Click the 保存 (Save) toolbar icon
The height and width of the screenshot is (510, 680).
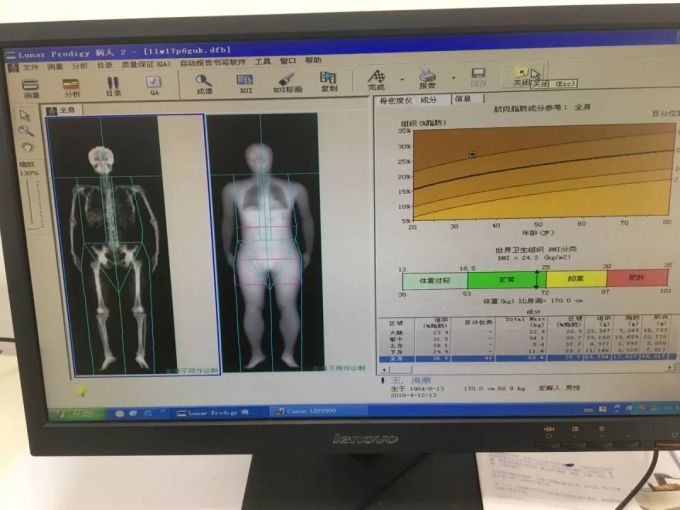pos(478,78)
